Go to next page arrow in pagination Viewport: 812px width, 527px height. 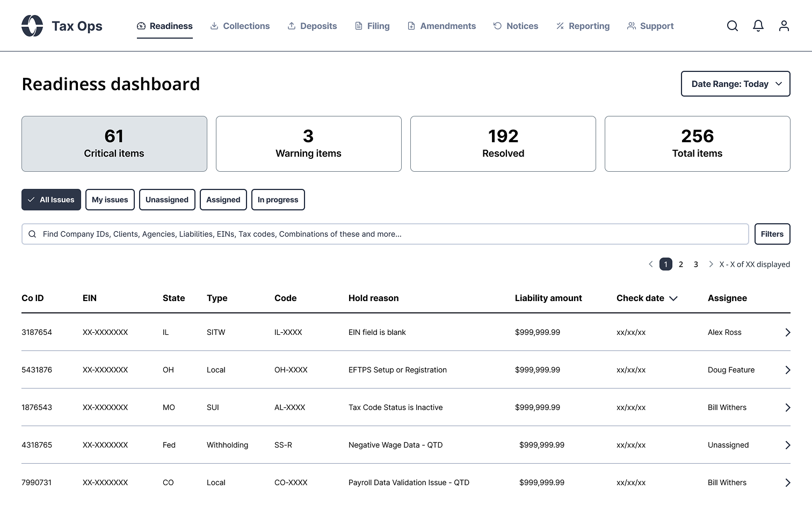point(711,264)
